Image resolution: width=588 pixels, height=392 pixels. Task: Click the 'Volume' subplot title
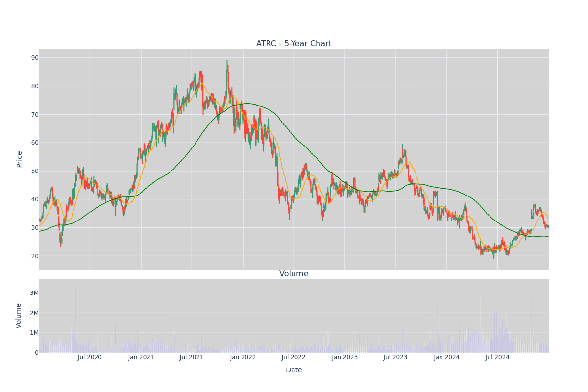(294, 274)
